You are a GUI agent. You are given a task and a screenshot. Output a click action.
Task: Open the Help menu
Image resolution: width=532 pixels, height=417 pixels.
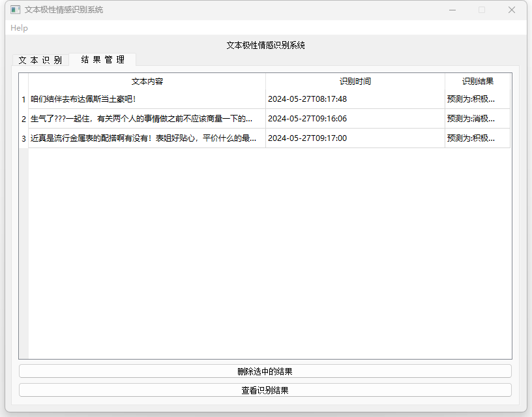coord(20,28)
